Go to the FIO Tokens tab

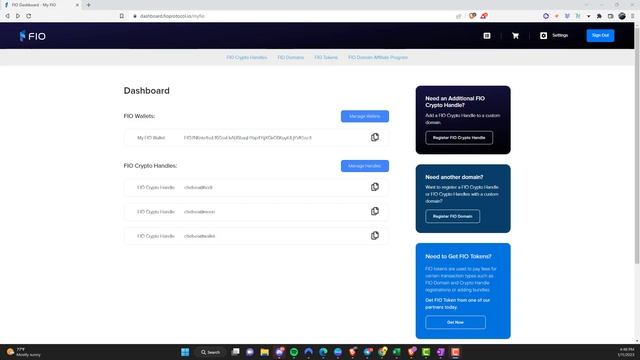tap(326, 58)
